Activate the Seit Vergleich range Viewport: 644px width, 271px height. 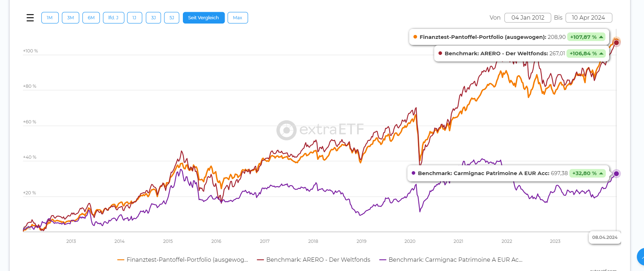pos(204,18)
